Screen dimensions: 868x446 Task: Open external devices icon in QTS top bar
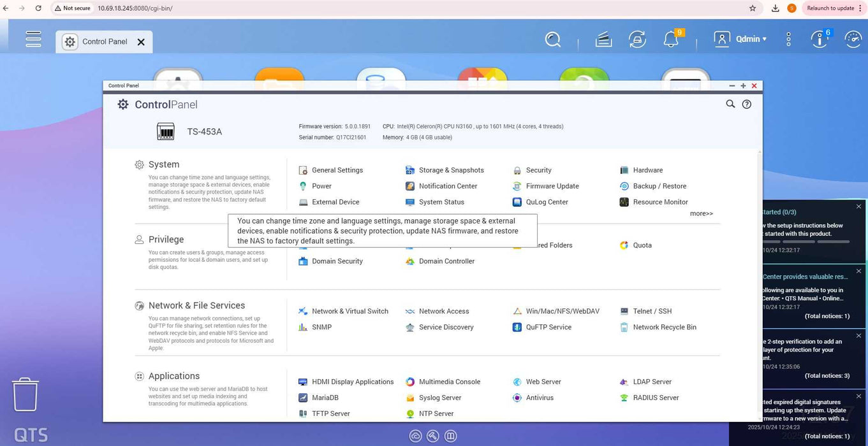[637, 40]
